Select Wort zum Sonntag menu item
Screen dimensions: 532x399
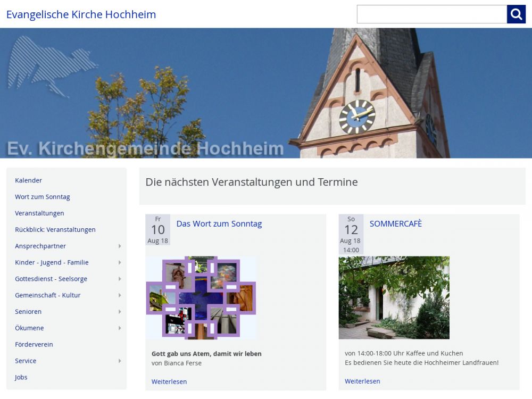coord(43,197)
